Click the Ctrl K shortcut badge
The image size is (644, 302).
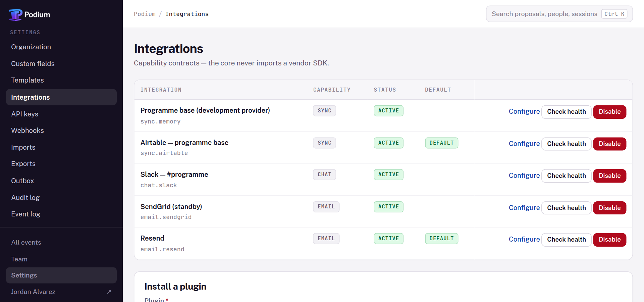click(614, 14)
